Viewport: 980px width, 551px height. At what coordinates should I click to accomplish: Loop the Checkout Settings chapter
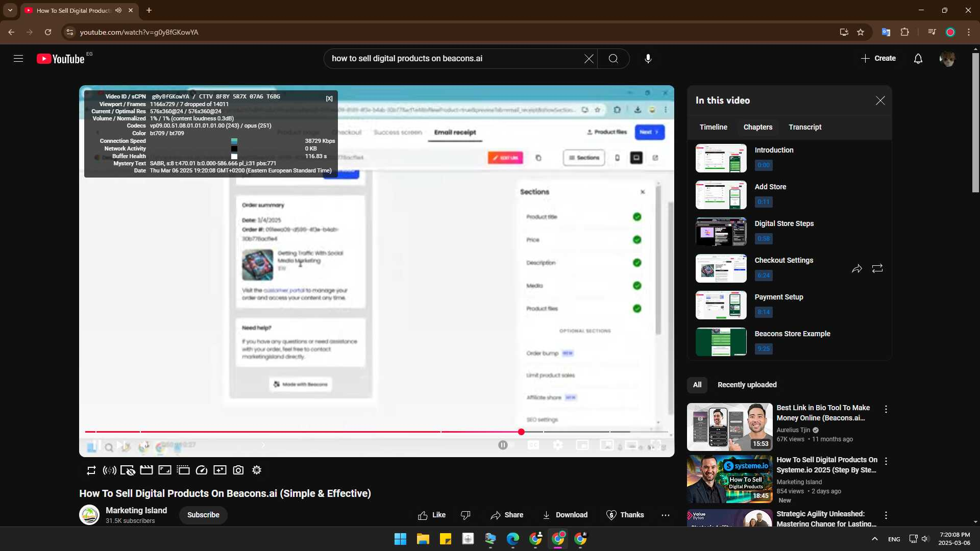tap(877, 269)
